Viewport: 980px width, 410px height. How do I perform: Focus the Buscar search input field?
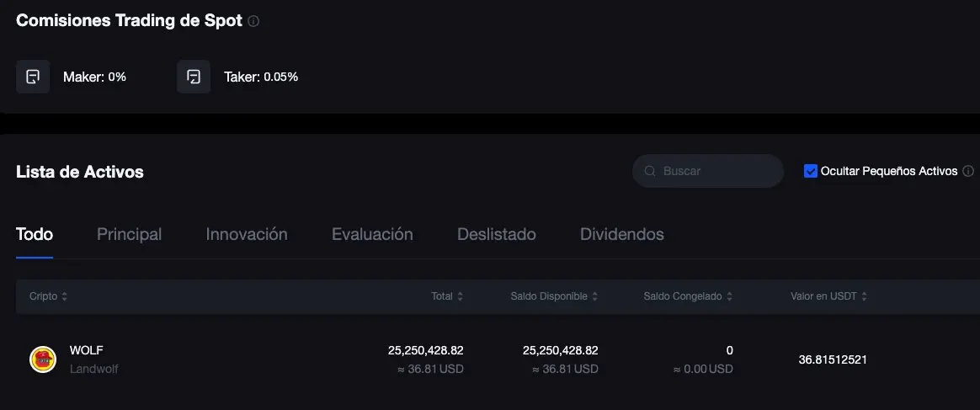(x=707, y=171)
